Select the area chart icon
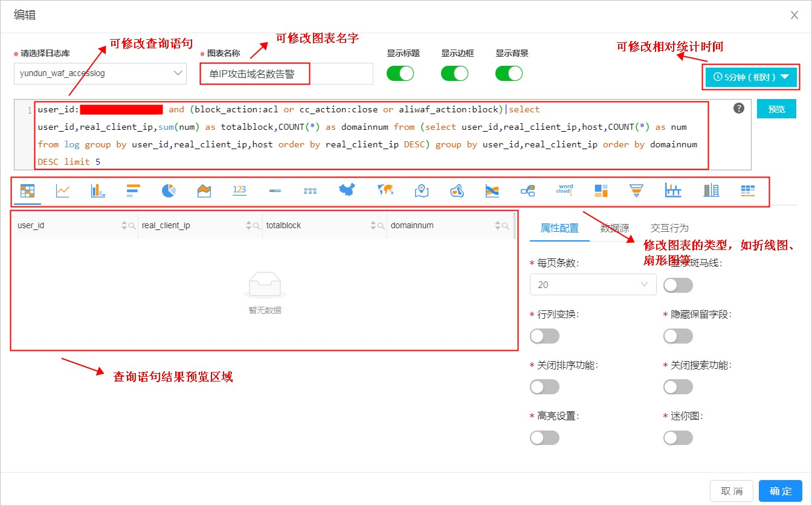The width and height of the screenshot is (812, 506). (204, 191)
